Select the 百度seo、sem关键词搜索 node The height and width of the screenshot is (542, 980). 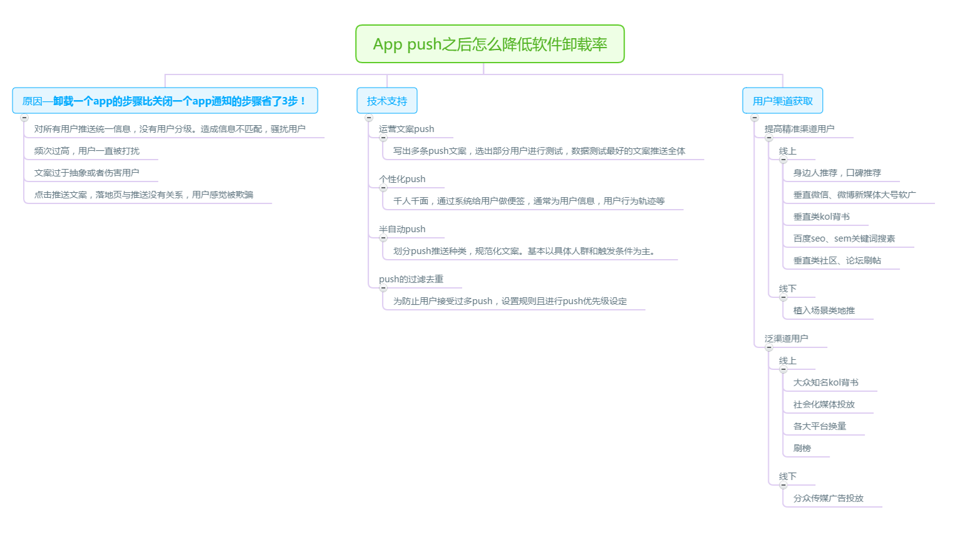pos(843,238)
